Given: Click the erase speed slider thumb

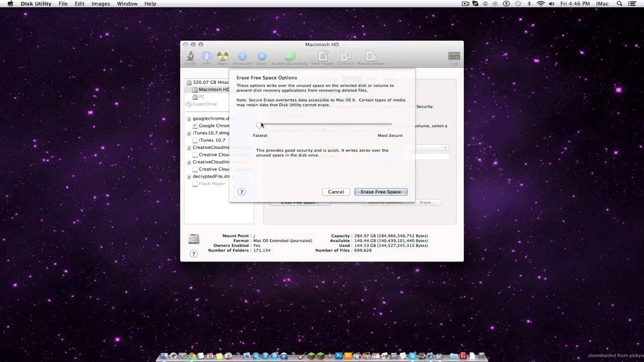Looking at the screenshot, I should point(260,125).
